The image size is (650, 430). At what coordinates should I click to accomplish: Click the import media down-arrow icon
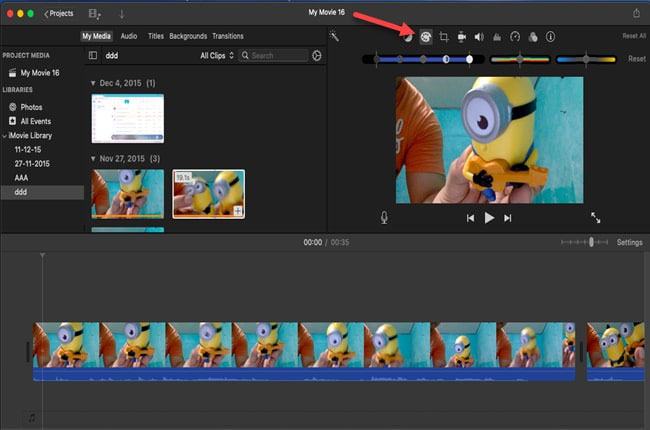click(x=122, y=14)
